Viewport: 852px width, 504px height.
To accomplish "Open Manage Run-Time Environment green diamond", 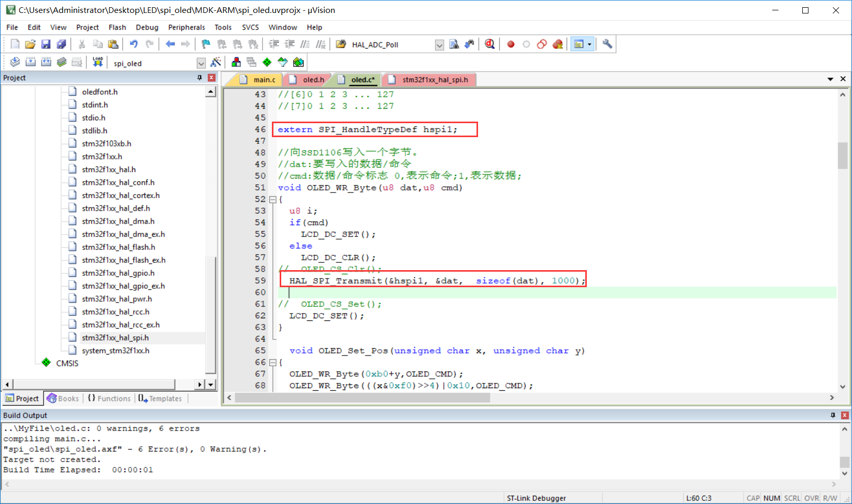I will pyautogui.click(x=267, y=63).
